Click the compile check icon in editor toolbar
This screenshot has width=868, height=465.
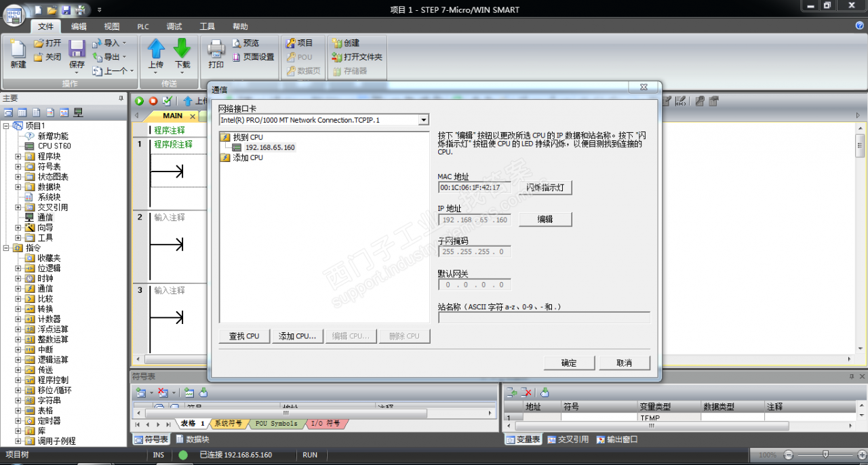point(167,101)
